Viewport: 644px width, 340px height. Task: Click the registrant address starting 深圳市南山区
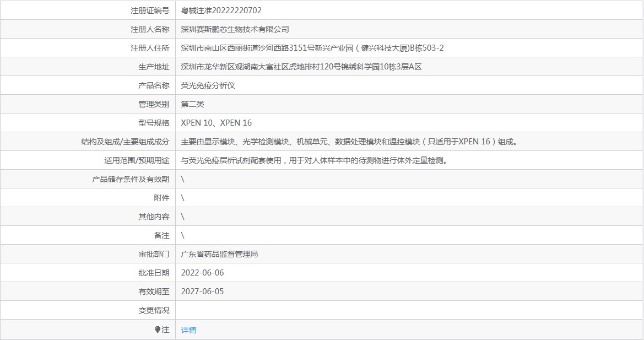click(312, 48)
